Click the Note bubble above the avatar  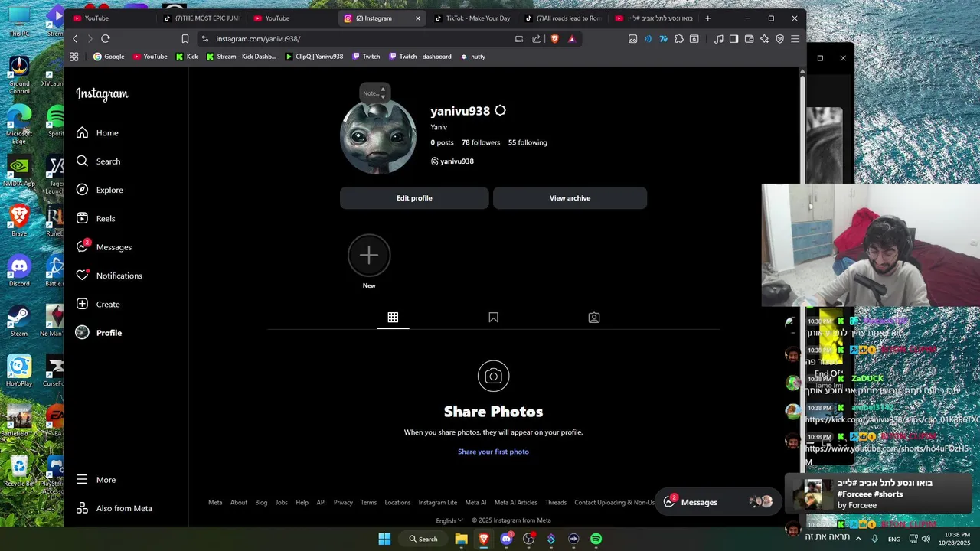pos(374,93)
